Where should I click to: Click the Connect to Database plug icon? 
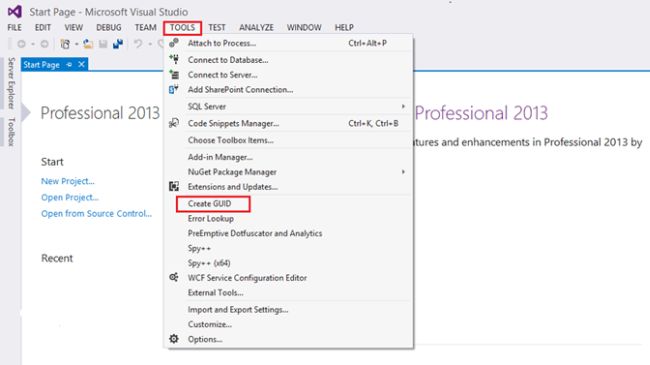pos(174,59)
